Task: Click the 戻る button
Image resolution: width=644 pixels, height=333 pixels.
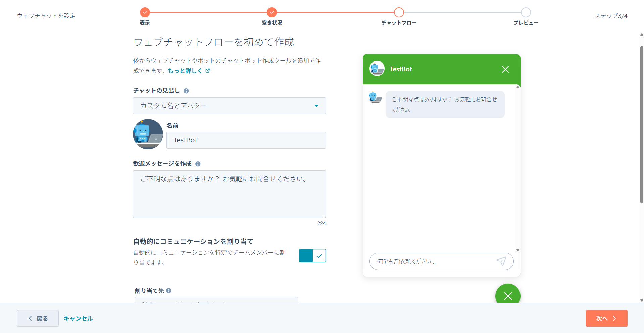Action: pos(37,318)
